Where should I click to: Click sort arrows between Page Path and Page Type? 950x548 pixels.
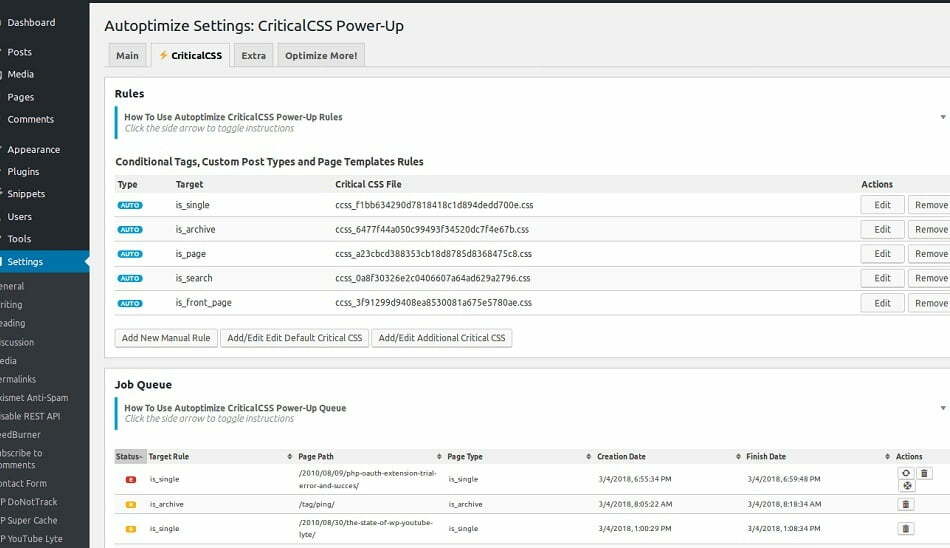click(x=439, y=456)
